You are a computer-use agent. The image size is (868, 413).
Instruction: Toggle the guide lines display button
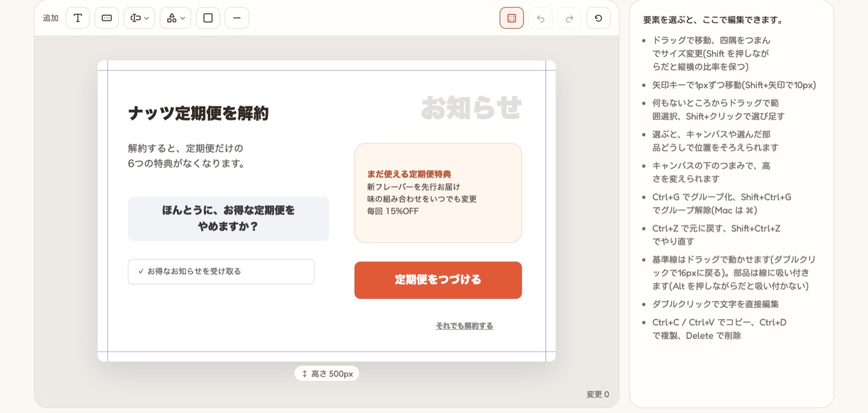(512, 18)
